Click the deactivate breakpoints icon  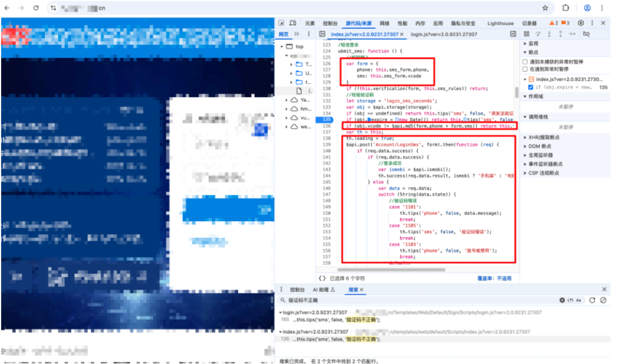pos(586,34)
